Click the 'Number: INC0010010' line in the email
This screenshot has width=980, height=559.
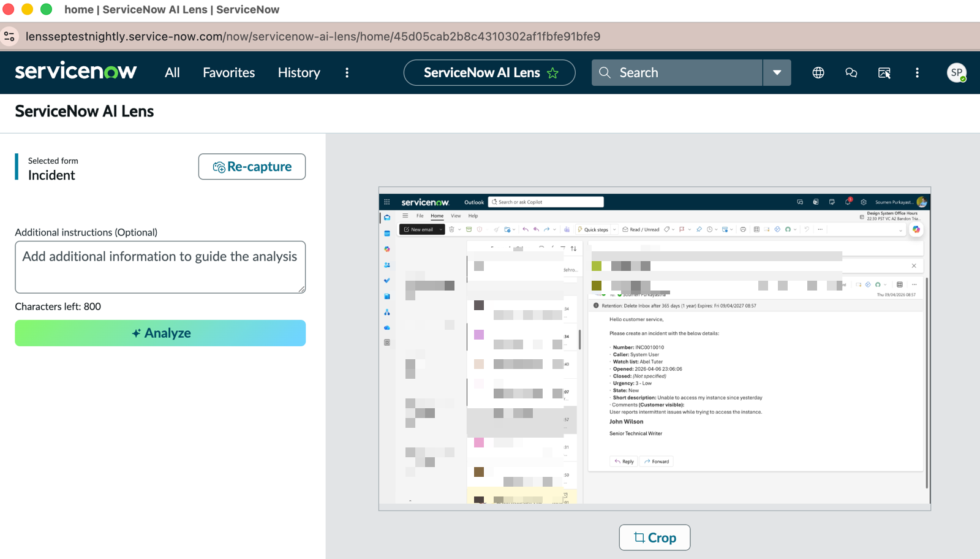tap(638, 348)
